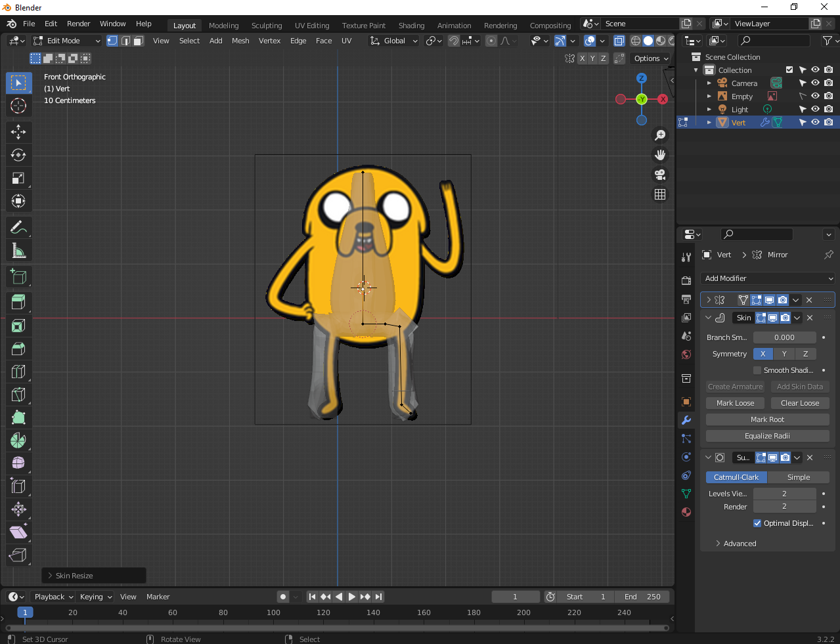
Task: Select the Annotate tool
Action: tap(18, 227)
